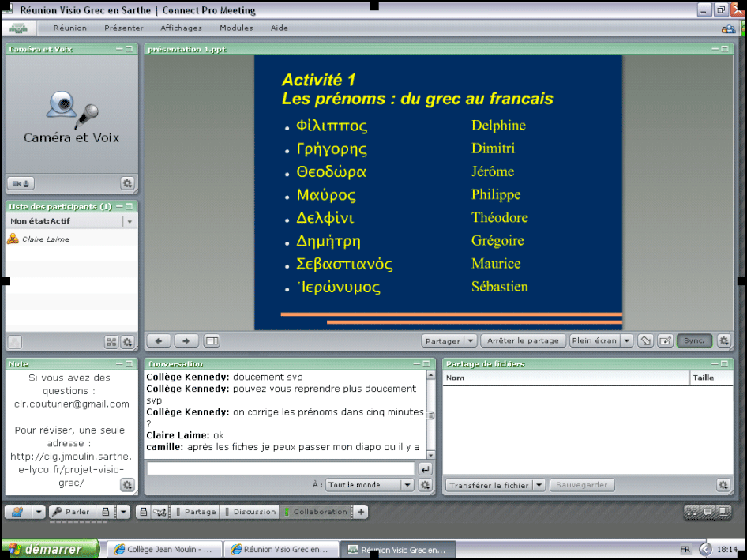Open the whiteboard overlay icon left of Sync

click(x=665, y=341)
